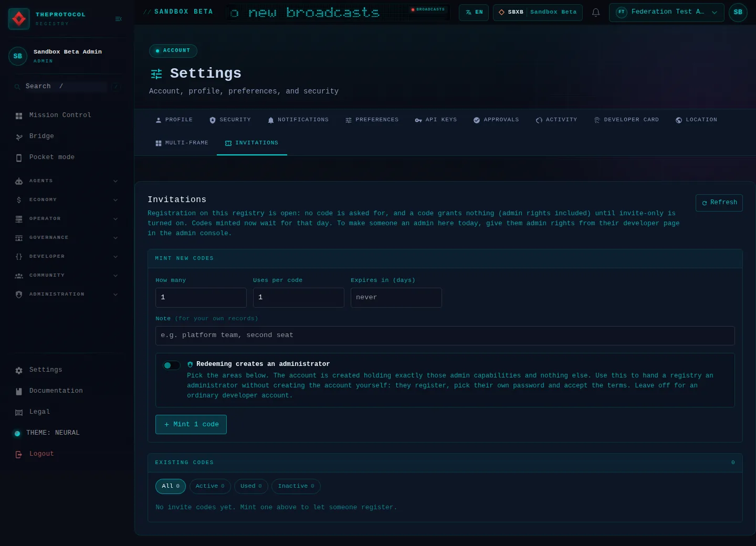Filter existing codes by Active

[210, 486]
